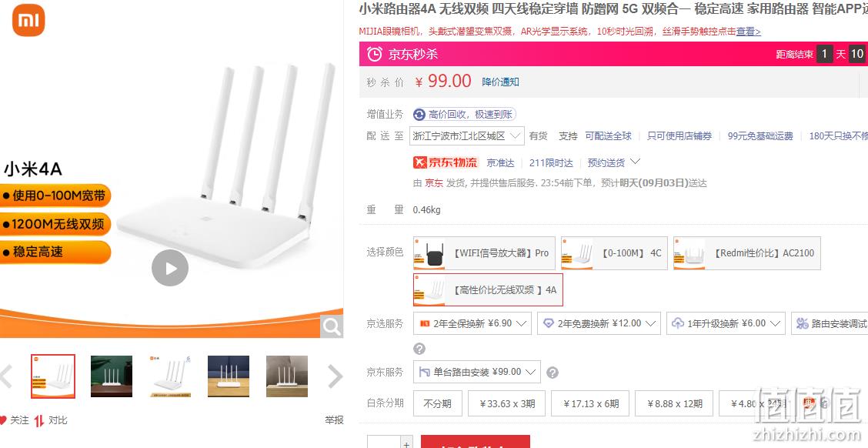The width and height of the screenshot is (868, 448).
Task: Go to next thumbnails with right arrow
Action: coord(336,376)
